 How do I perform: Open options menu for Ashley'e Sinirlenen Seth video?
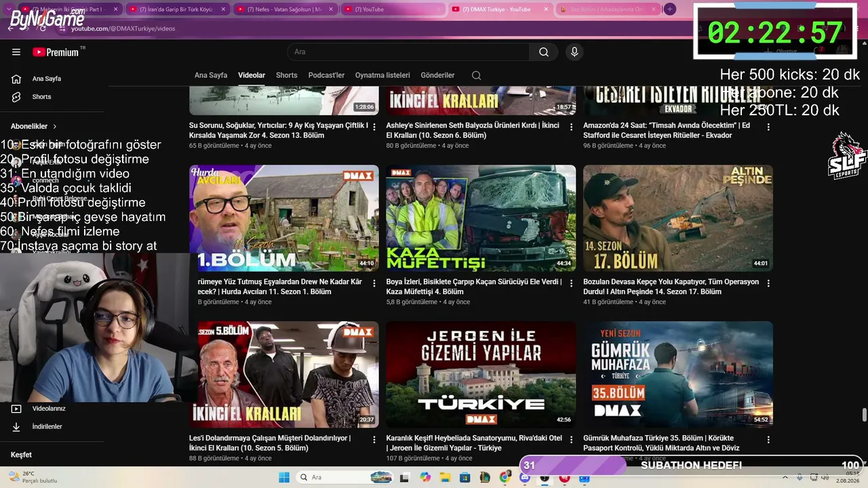[x=571, y=127]
